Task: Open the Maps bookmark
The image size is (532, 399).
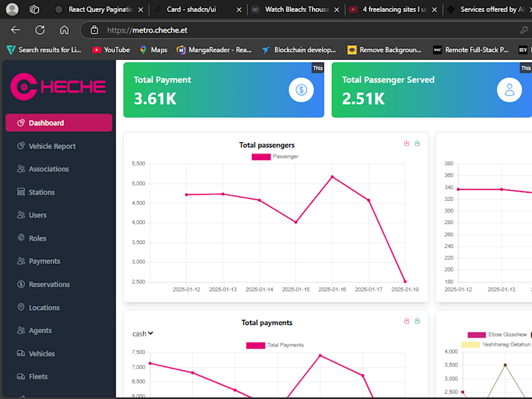Action: [154, 50]
